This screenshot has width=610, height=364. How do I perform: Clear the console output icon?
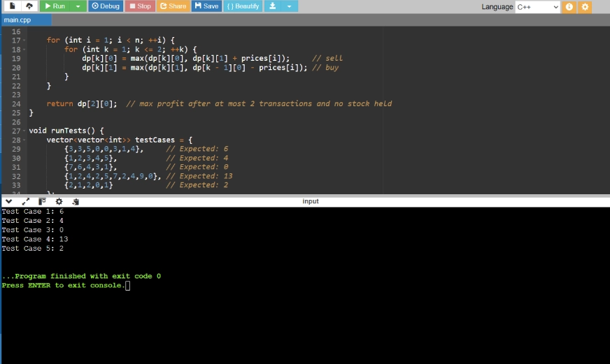[76, 201]
